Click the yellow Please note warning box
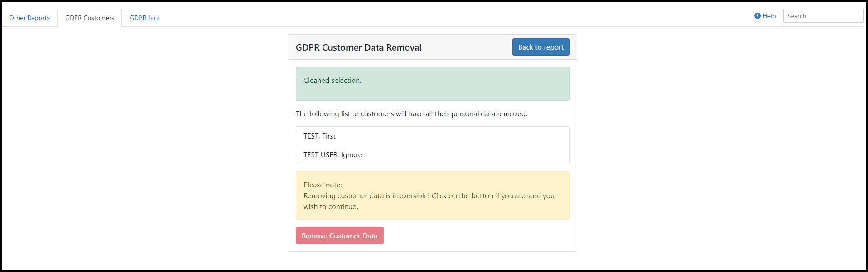Viewport: 868px width, 272px height. point(432,195)
